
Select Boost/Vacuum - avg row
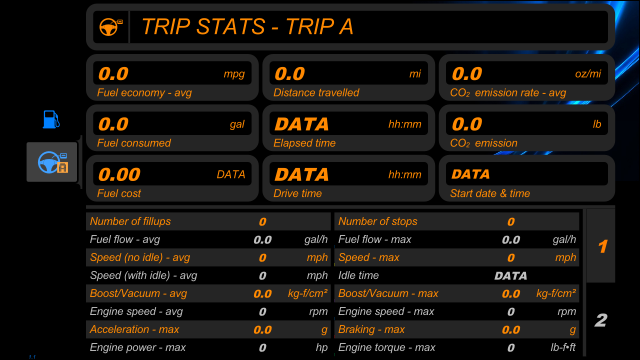[x=209, y=293]
